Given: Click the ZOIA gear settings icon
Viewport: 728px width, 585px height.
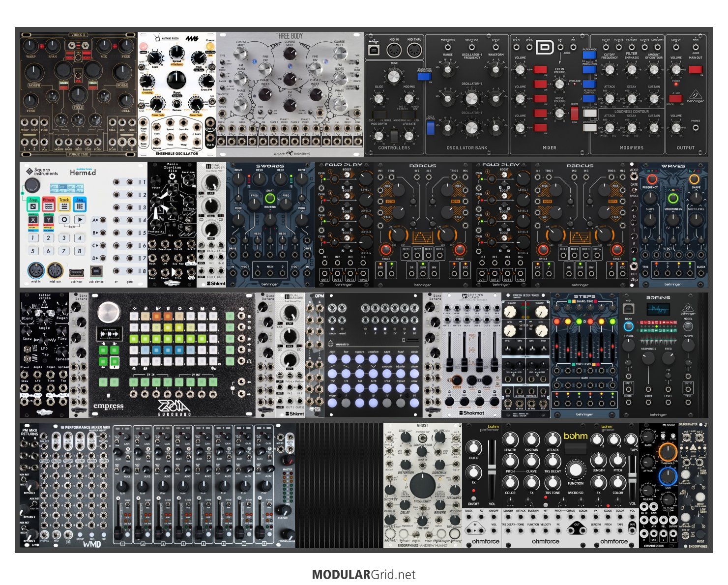Looking at the screenshot, I should pos(213,368).
